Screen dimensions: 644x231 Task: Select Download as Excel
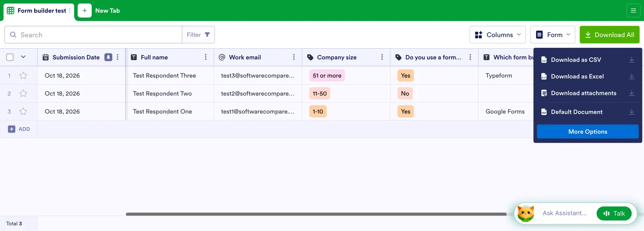coord(588,76)
